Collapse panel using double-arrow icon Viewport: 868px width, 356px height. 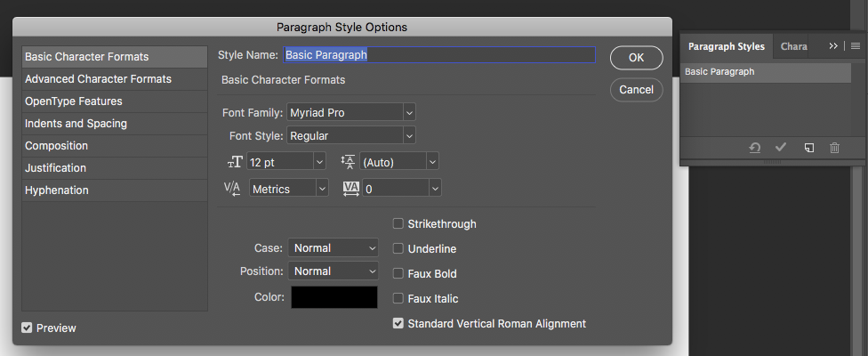[x=833, y=45]
